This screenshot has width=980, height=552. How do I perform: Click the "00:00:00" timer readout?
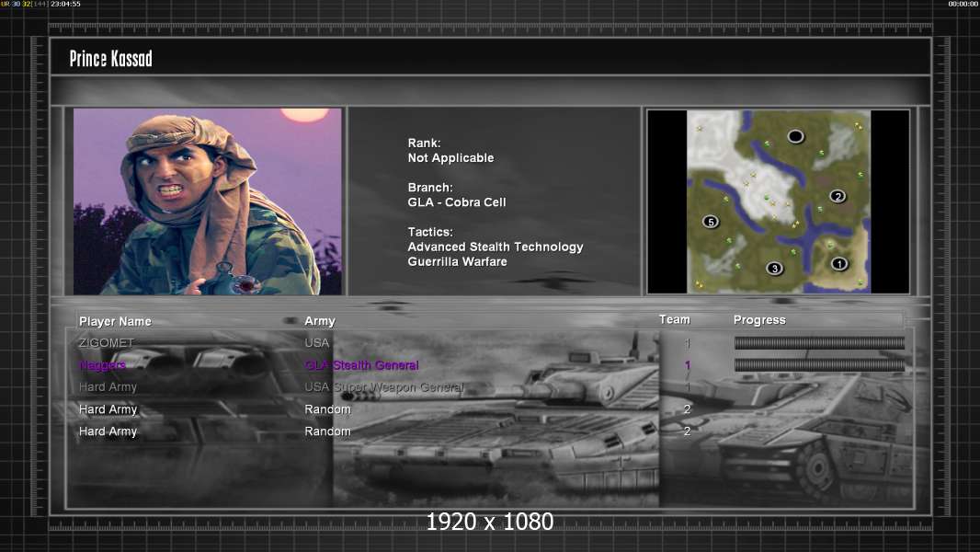pos(963,4)
